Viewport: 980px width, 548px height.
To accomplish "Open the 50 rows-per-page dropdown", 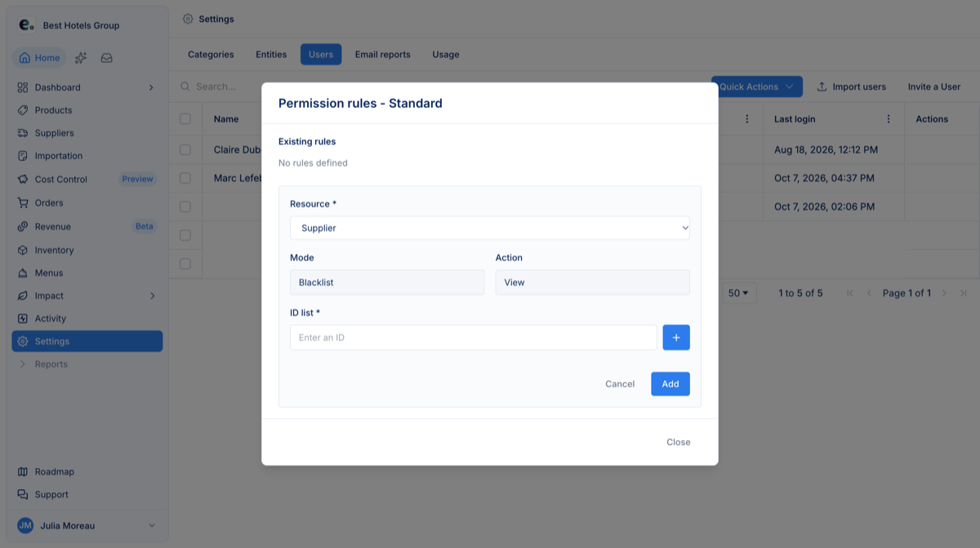I will click(740, 293).
